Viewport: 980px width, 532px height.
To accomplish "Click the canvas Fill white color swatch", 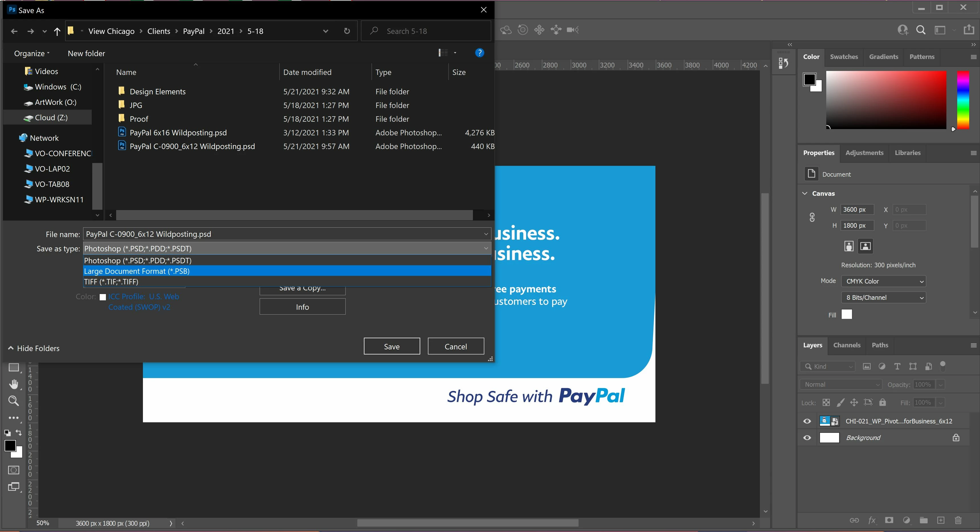I will [x=846, y=314].
